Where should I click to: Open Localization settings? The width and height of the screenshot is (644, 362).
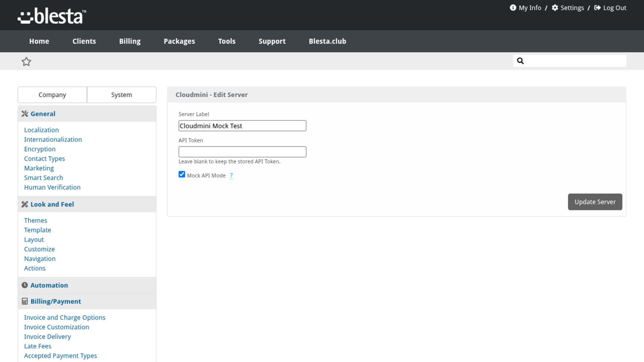tap(41, 130)
